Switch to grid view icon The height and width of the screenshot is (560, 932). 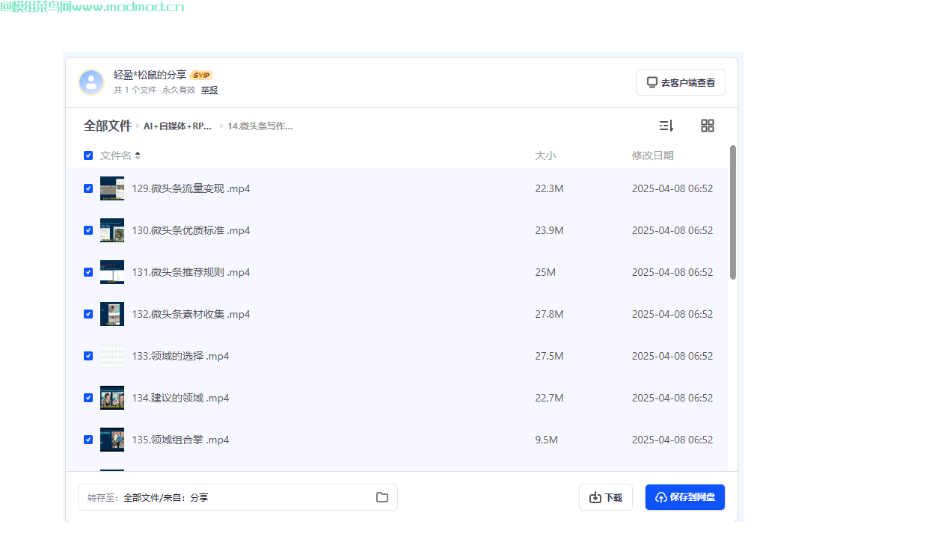point(707,126)
